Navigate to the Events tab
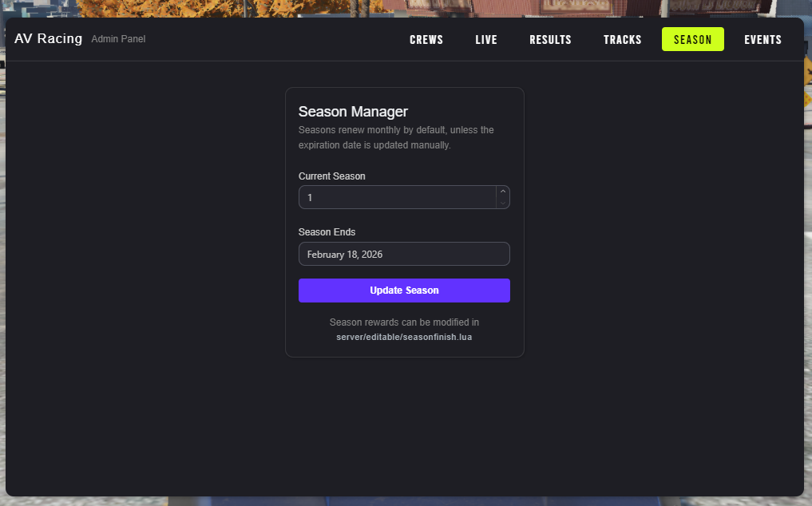 pos(762,40)
